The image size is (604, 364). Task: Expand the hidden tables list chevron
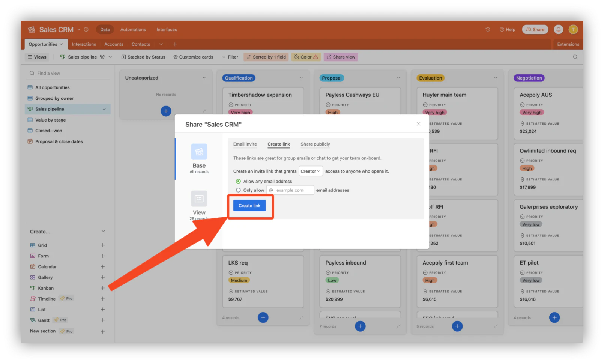161,44
